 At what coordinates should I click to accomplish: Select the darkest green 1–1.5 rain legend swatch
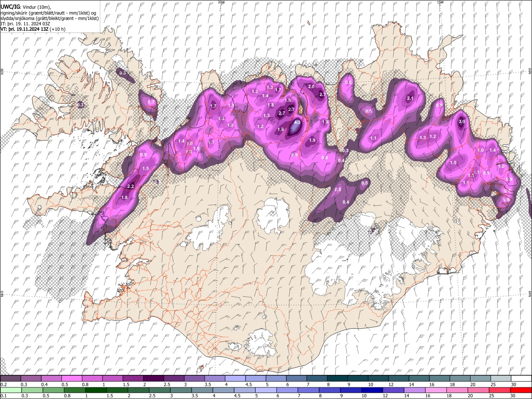click(x=96, y=390)
